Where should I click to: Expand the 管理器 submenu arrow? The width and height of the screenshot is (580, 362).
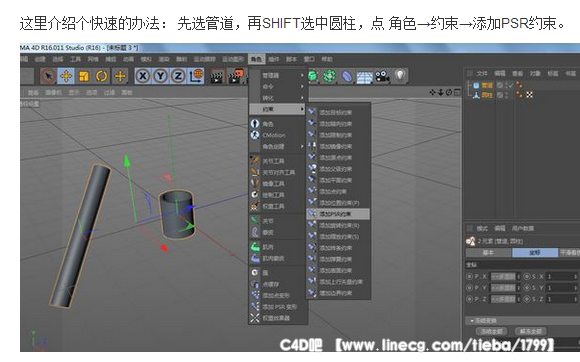point(302,75)
